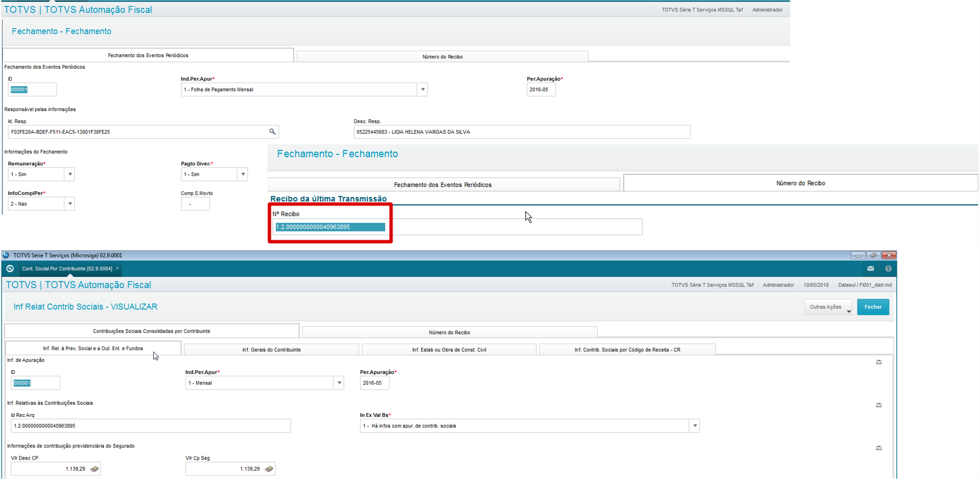Select Fechamento dos Eventos Periódicos tab in enlarged inset
The width and height of the screenshot is (980, 479).
pos(443,185)
